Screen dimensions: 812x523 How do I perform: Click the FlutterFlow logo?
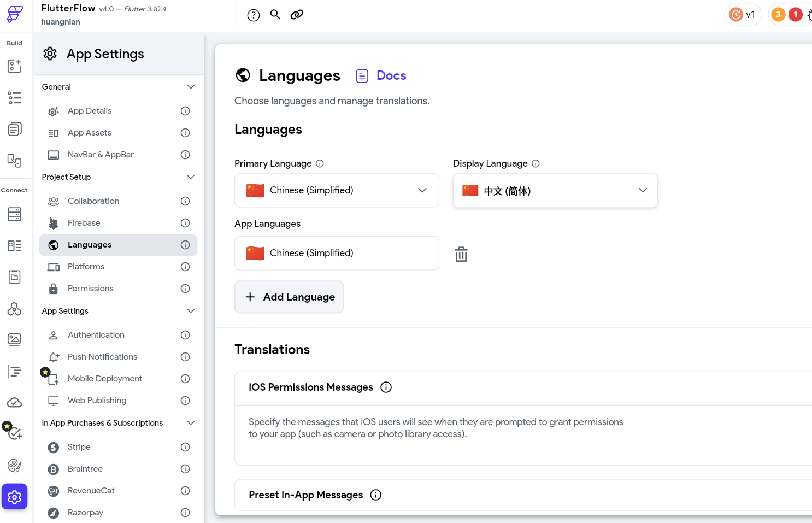click(x=14, y=14)
